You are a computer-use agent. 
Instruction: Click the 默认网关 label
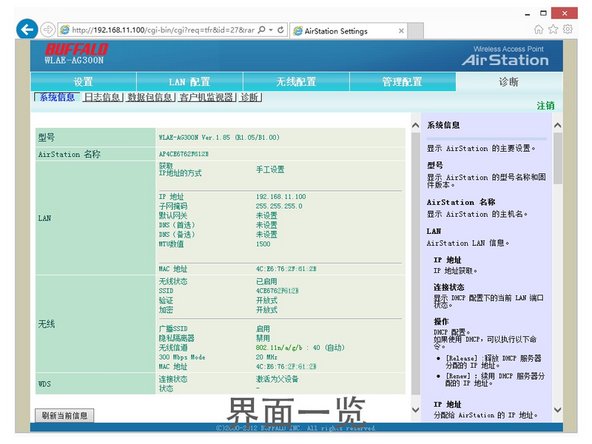[x=173, y=216]
